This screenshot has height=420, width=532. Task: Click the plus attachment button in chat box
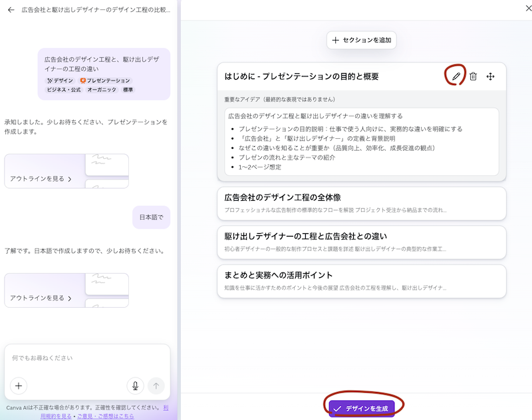tap(19, 385)
